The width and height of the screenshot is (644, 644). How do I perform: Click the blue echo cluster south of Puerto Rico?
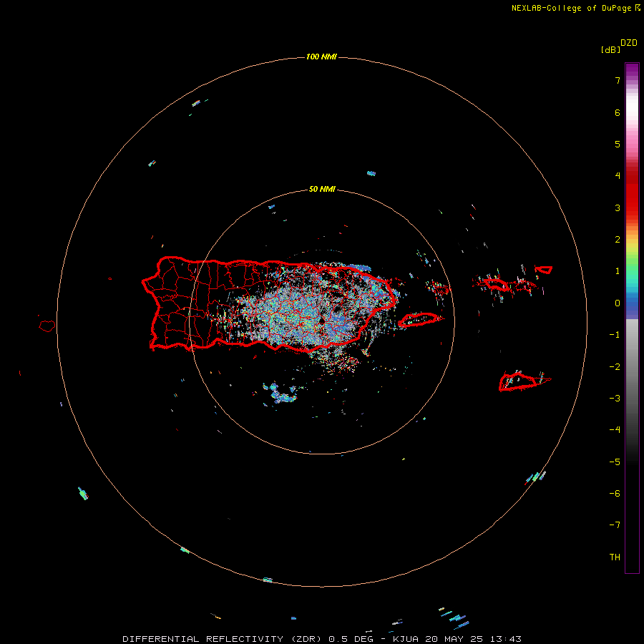pos(280,394)
